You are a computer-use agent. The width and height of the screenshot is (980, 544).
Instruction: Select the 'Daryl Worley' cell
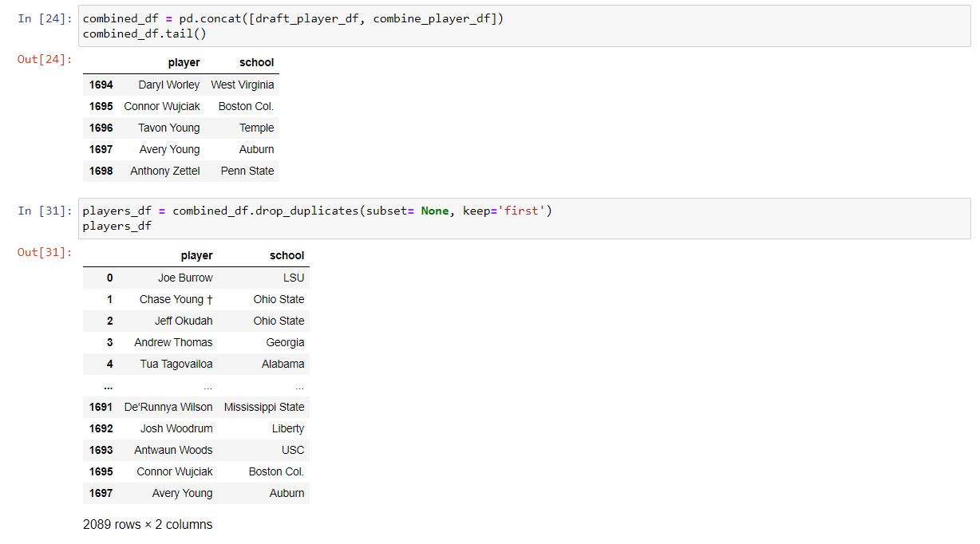click(x=169, y=85)
